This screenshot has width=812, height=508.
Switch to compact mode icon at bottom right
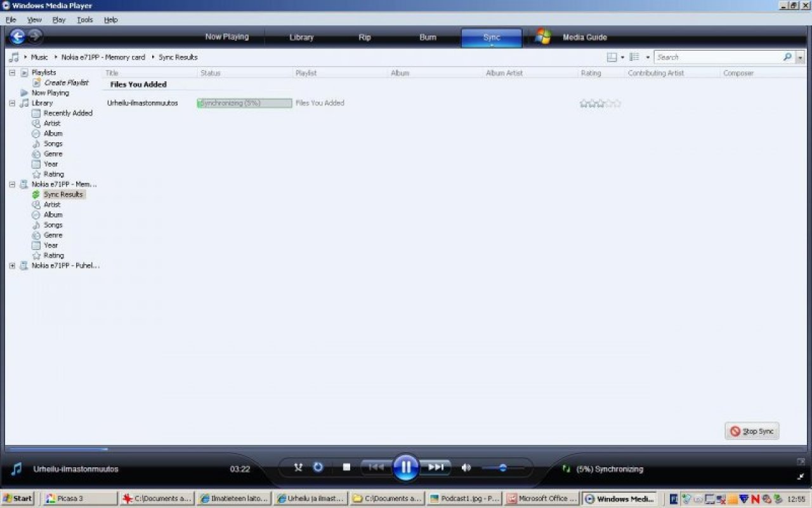(x=801, y=476)
